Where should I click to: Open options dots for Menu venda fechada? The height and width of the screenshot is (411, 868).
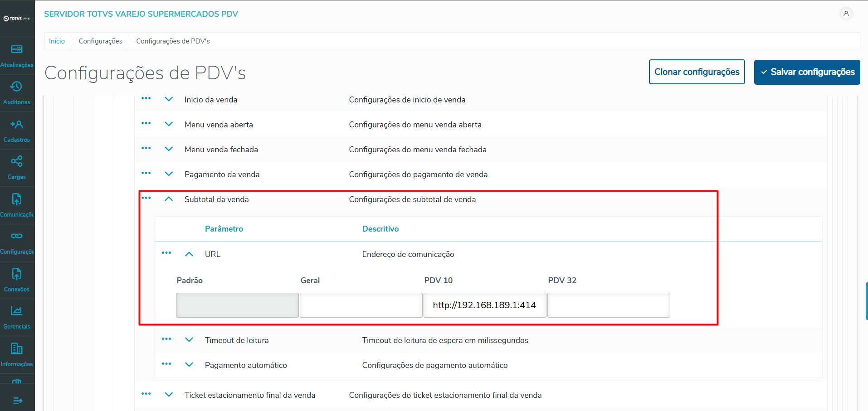(x=146, y=148)
